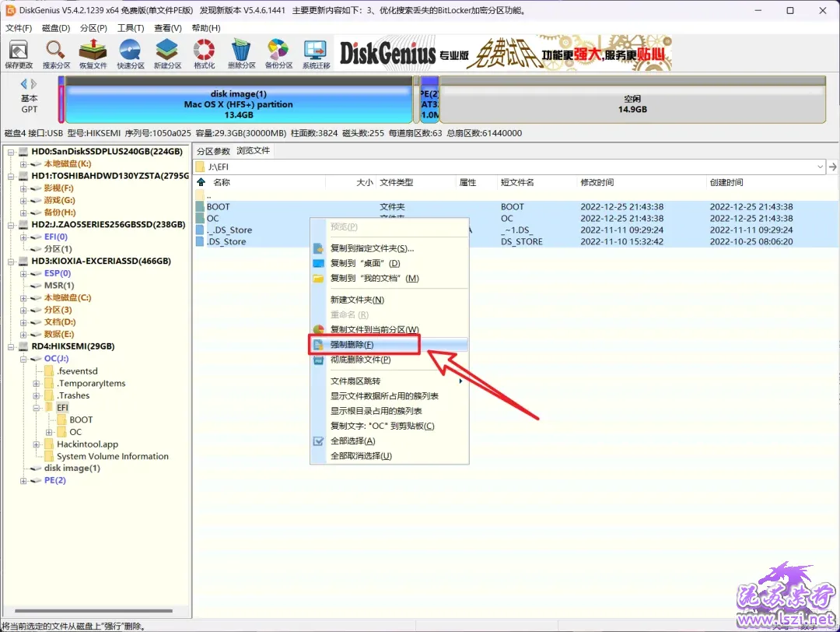This screenshot has height=632, width=840.
Task: Switch to the 分区参数 tab
Action: pos(213,151)
